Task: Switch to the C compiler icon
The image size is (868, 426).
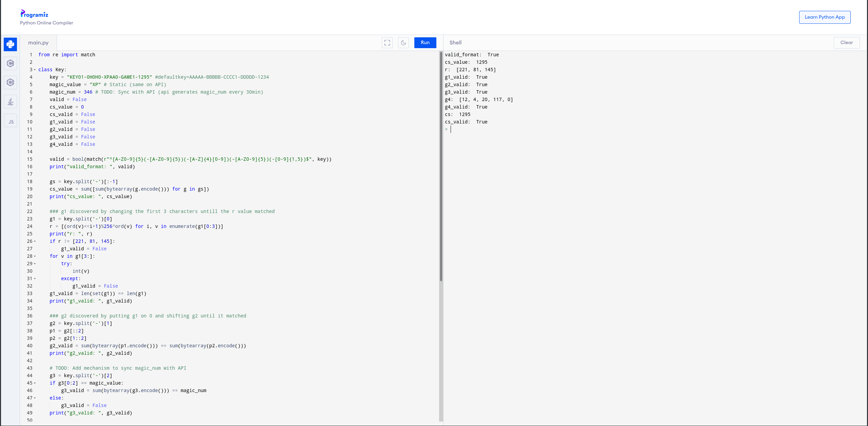Action: (x=11, y=63)
